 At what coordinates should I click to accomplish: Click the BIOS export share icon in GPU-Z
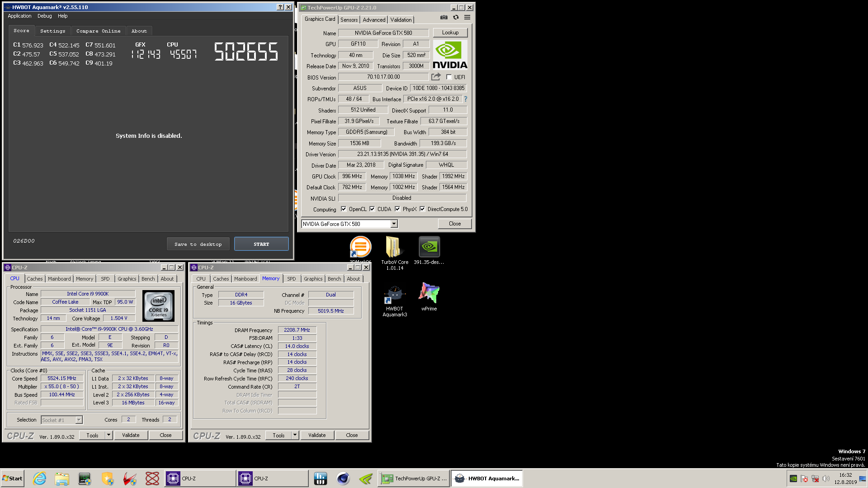point(436,77)
